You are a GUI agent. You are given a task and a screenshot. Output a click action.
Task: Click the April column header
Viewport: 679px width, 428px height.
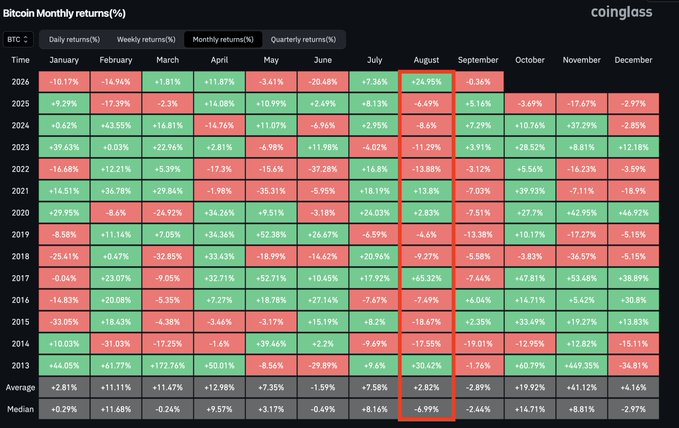point(219,60)
